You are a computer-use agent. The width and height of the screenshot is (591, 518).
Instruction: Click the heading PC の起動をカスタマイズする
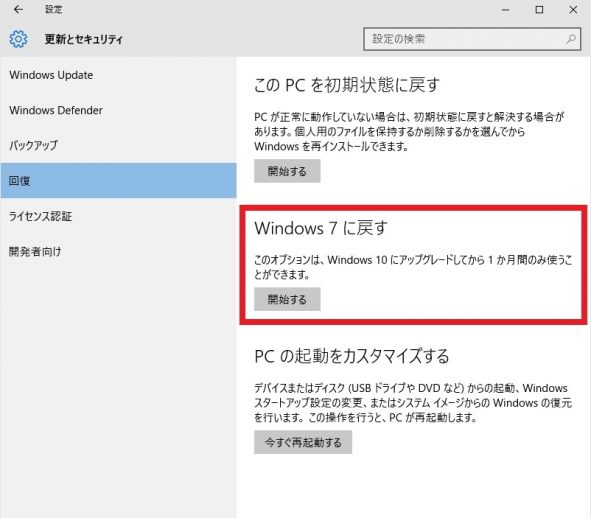tap(352, 356)
